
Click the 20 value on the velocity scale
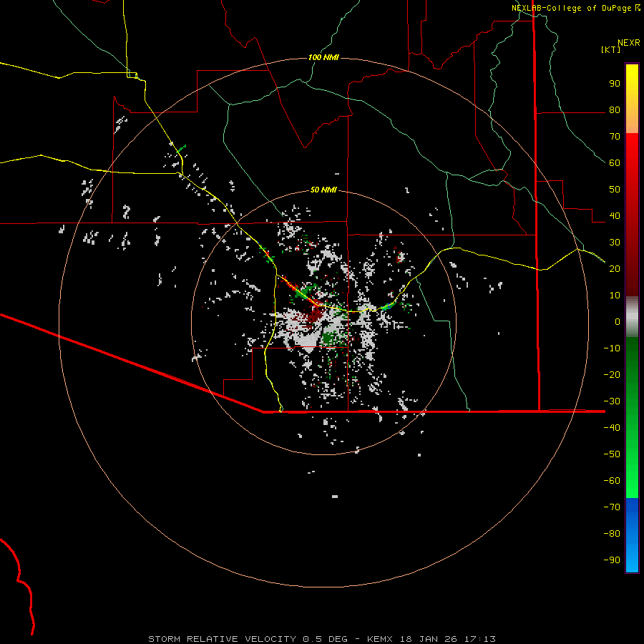pos(615,268)
